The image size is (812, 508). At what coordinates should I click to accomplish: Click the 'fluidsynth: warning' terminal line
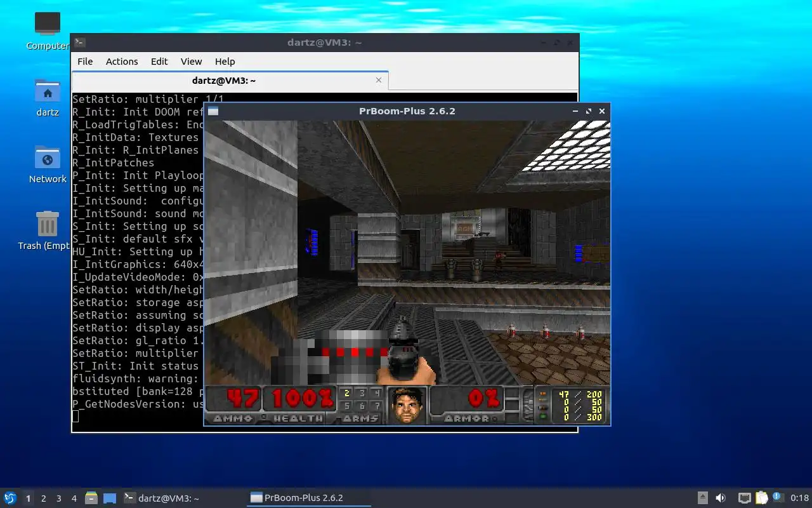tap(138, 378)
